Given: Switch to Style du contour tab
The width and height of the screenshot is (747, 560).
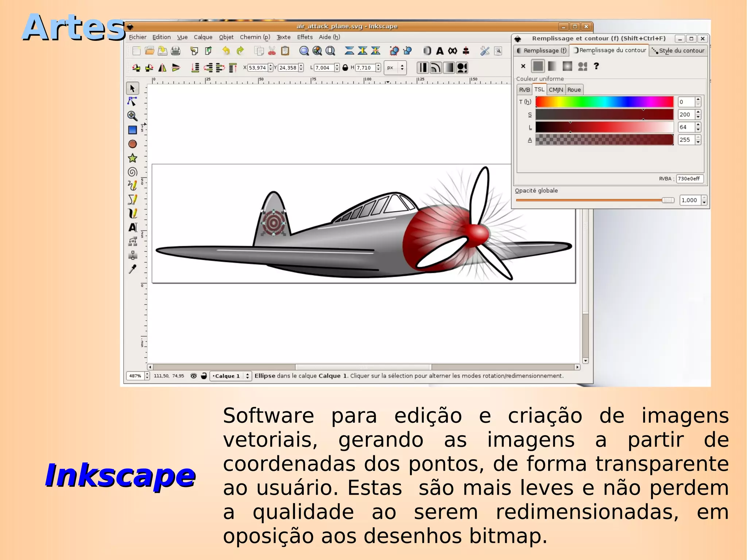Looking at the screenshot, I should pyautogui.click(x=678, y=51).
